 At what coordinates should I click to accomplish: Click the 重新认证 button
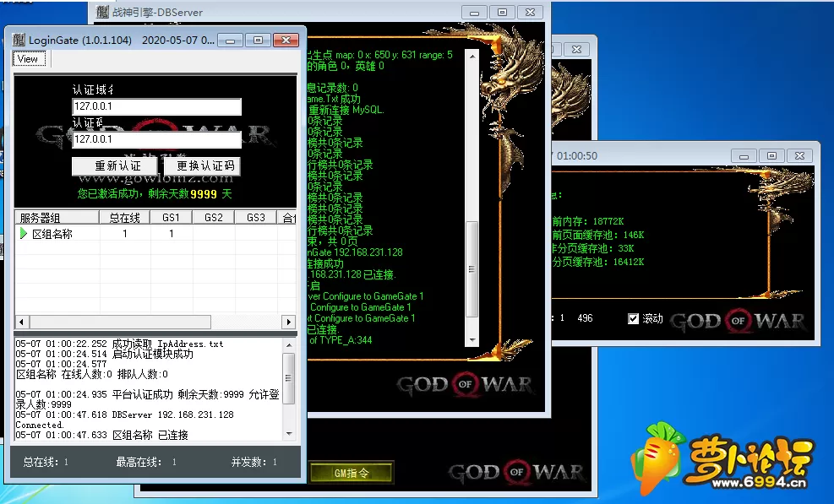point(115,165)
